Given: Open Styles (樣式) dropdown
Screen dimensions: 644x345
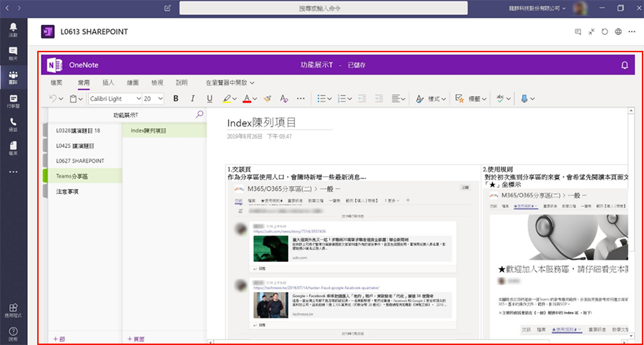Looking at the screenshot, I should click(430, 99).
